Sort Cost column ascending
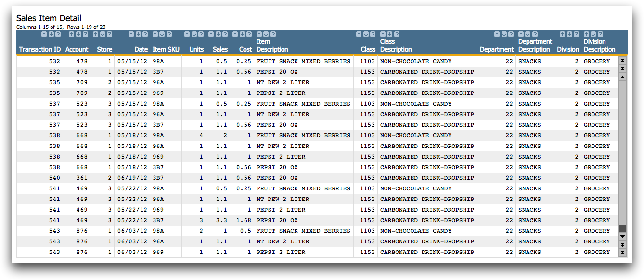644x280 pixels. 235,34
